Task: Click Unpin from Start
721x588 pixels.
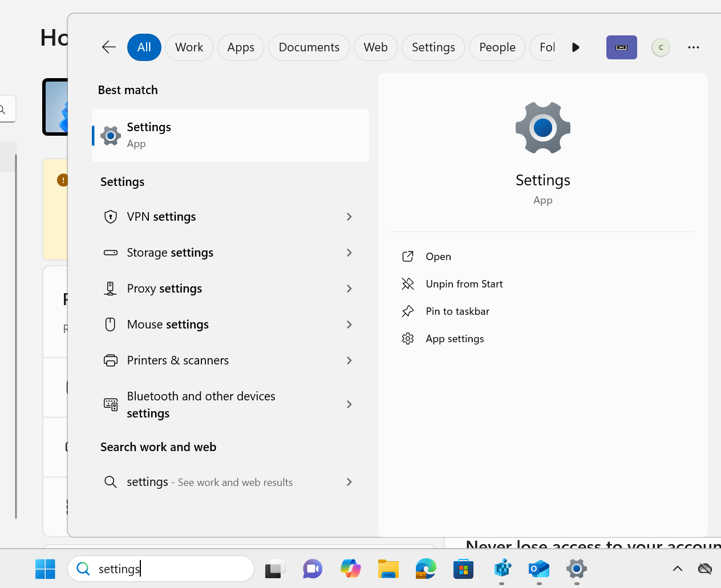Action: pos(464,284)
